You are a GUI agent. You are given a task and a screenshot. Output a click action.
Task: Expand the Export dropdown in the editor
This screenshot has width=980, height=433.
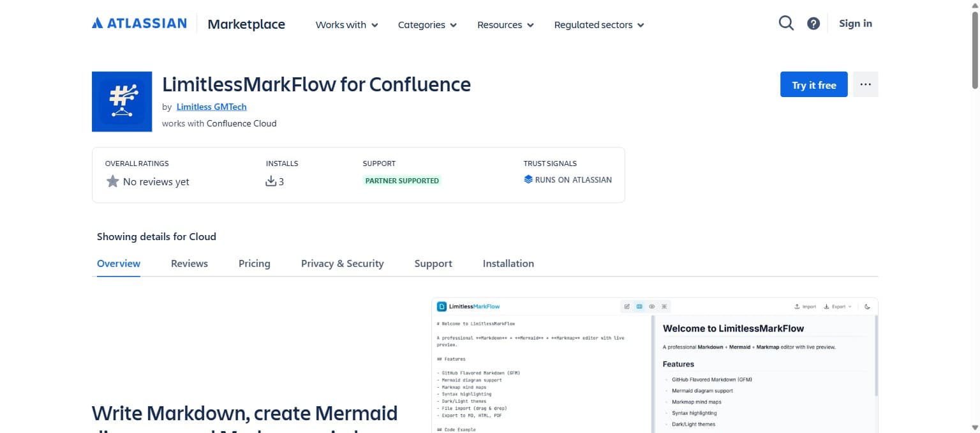coord(838,307)
